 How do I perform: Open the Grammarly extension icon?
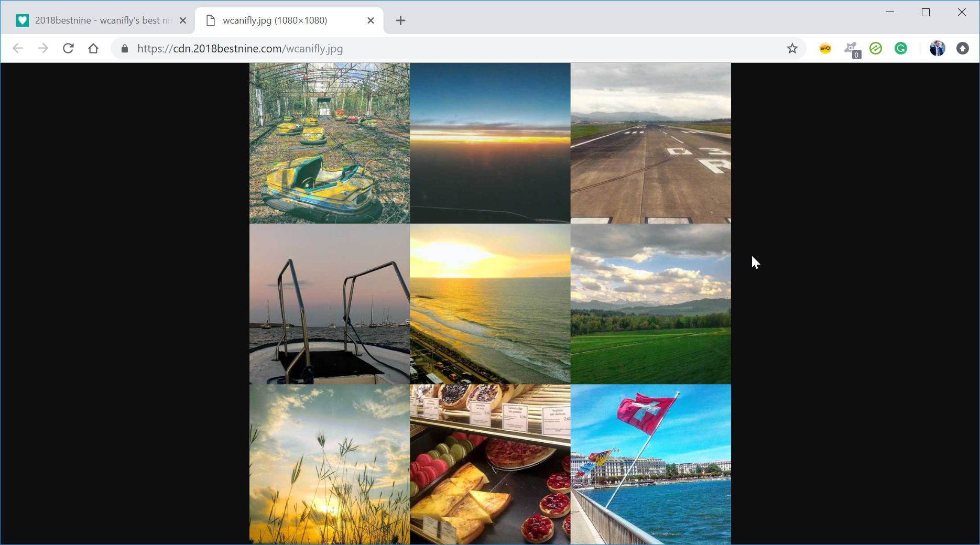coord(901,49)
